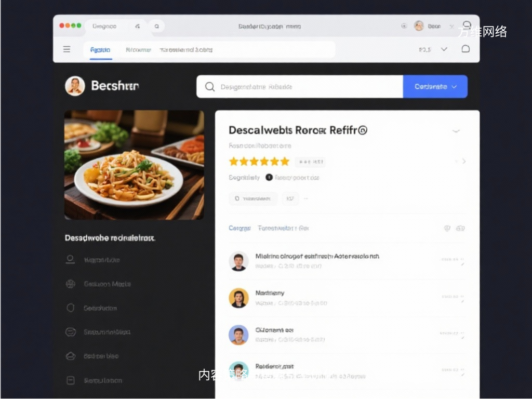Click the shield icon in the sidebar
Image resolution: width=532 pixels, height=399 pixels.
(x=71, y=308)
